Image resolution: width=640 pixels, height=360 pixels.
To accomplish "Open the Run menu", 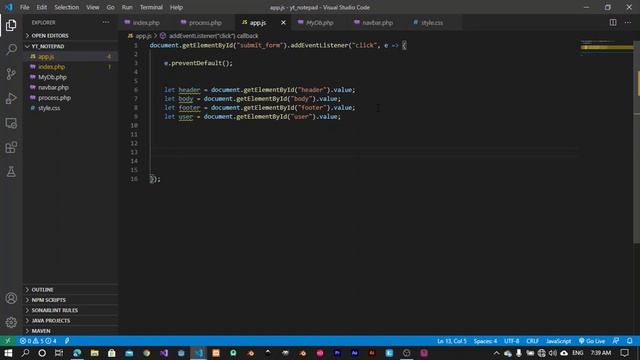I will click(127, 7).
